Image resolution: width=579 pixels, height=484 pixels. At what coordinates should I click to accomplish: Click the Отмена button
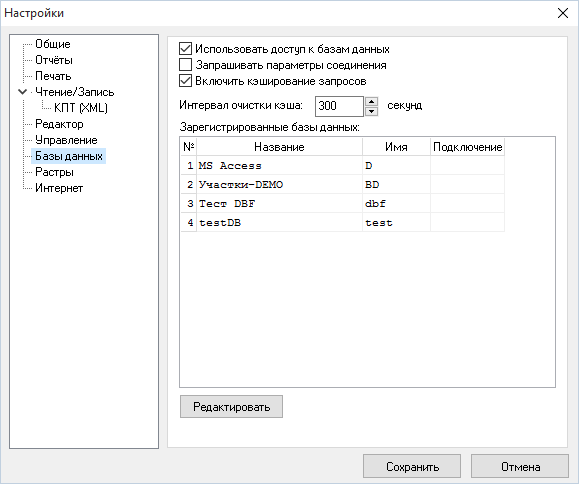coord(520,466)
